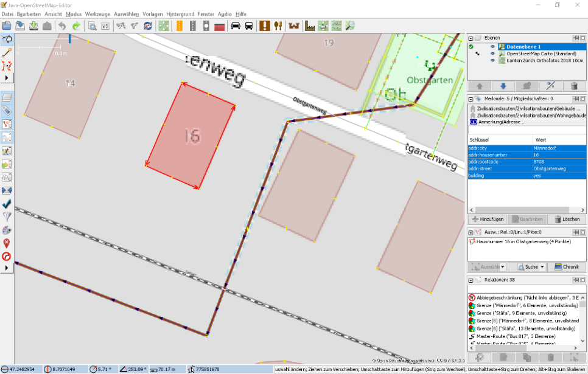This screenshot has height=374, width=588.
Task: Select the Draw nodes tool
Action: pos(7,54)
